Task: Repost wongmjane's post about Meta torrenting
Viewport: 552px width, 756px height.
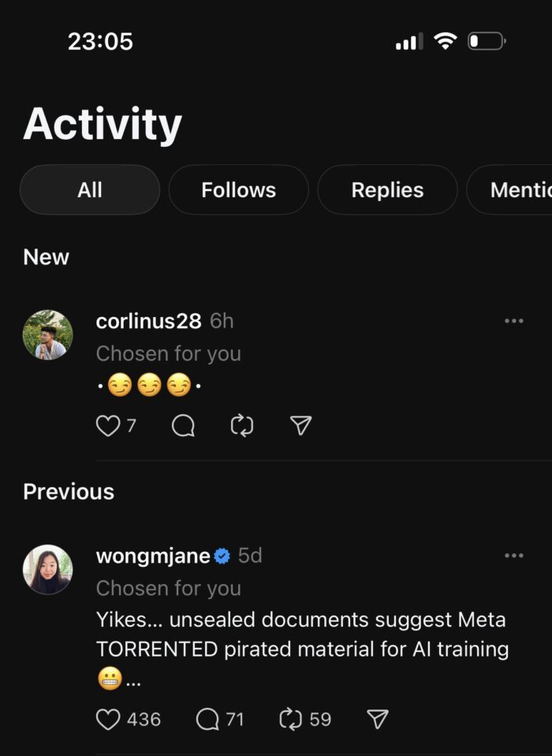Action: (x=291, y=719)
